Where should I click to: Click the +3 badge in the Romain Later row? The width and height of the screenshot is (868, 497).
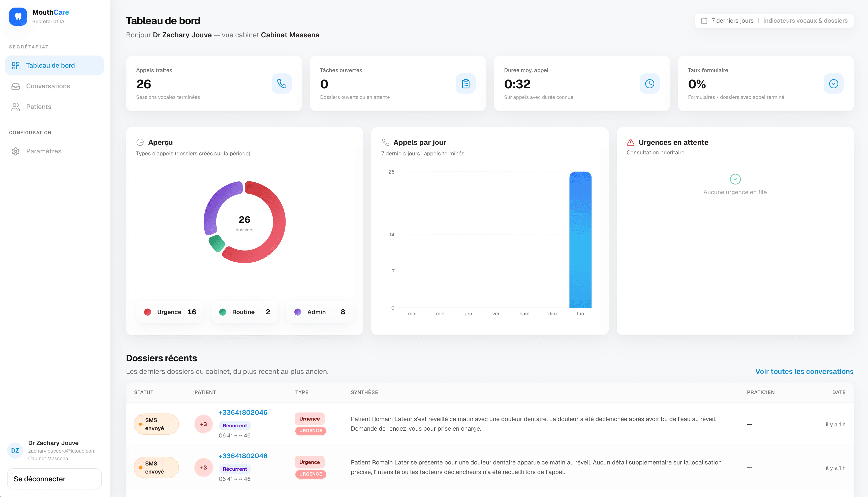204,468
